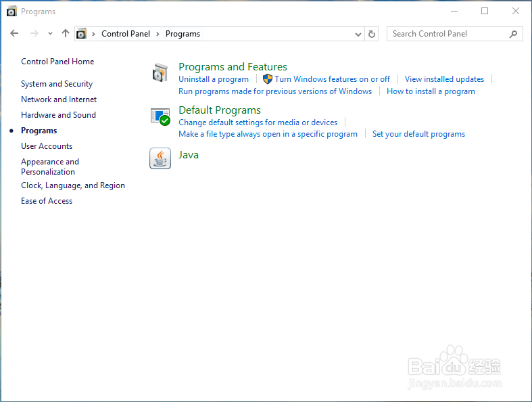Maximize the Programs window
Screen dimensions: 532x402
485,12
